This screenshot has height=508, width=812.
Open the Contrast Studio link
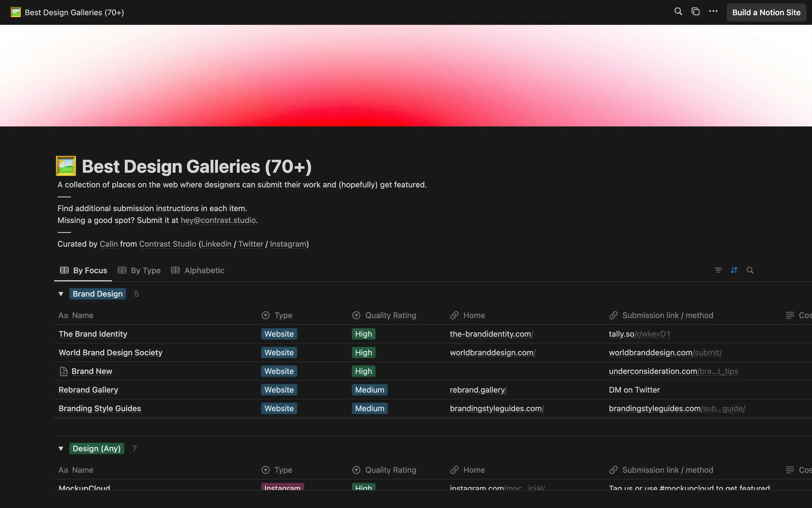click(167, 244)
